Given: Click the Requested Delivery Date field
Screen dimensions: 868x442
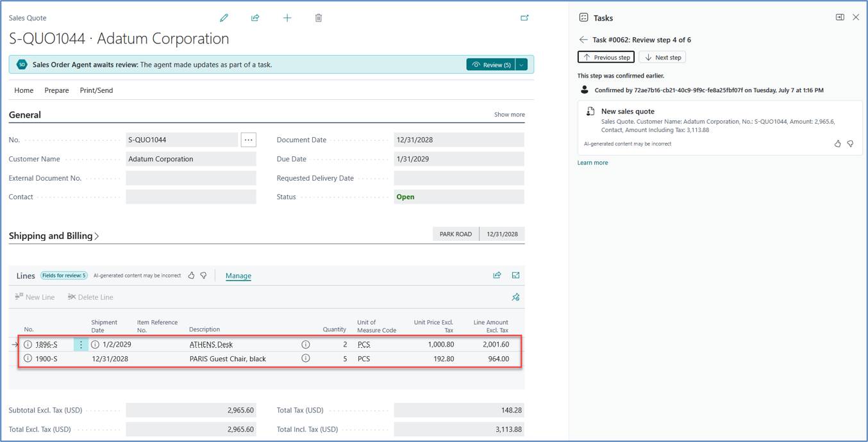Looking at the screenshot, I should pos(459,178).
